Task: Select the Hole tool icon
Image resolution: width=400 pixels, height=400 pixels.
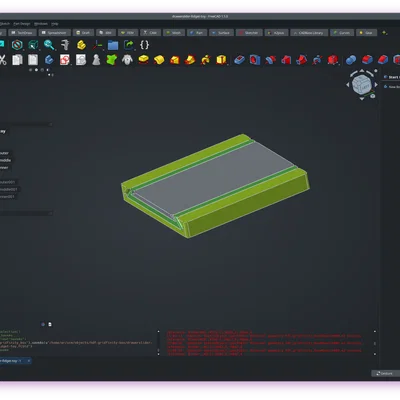Action: click(255, 60)
